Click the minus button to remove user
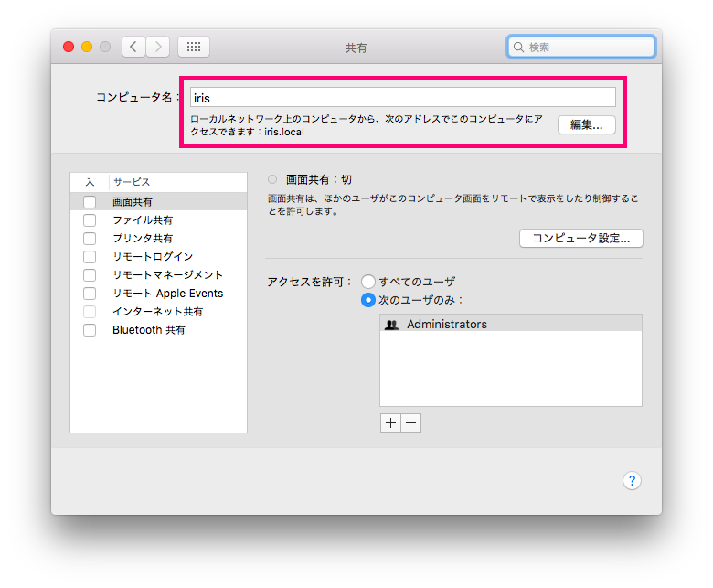 410,422
